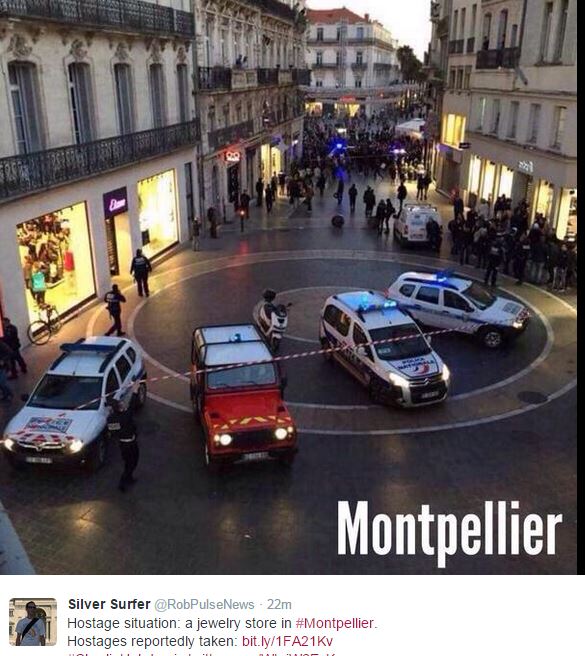Image resolution: width=585 pixels, height=656 pixels.
Task: Click the lit shop window display with mannequins
Action: pos(56,261)
